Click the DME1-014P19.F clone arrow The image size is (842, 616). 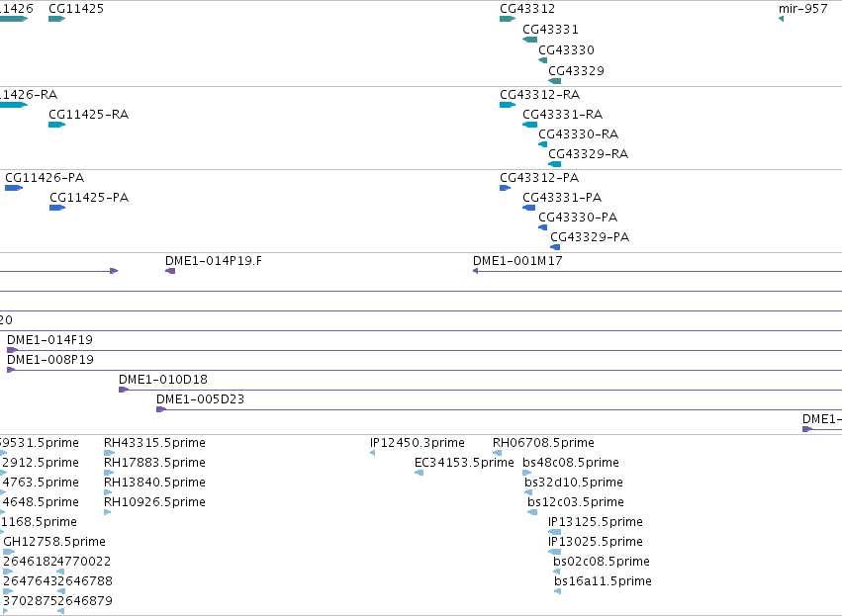click(170, 271)
